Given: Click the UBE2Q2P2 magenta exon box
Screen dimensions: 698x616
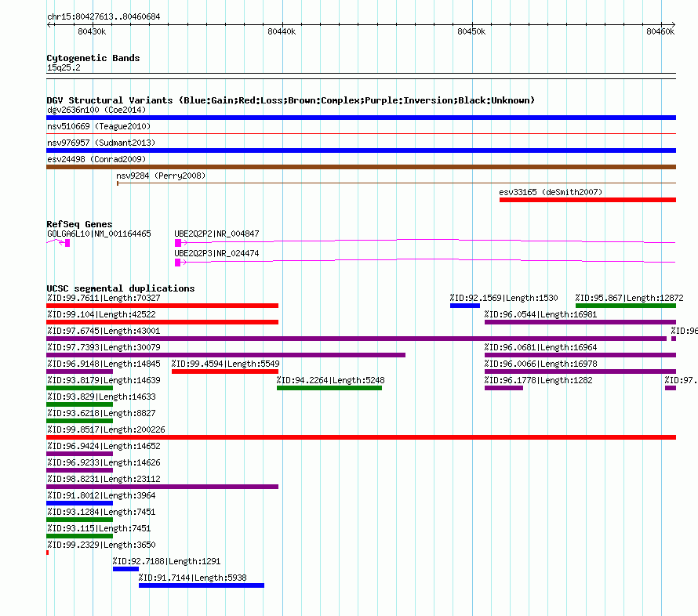Looking at the screenshot, I should (x=177, y=243).
